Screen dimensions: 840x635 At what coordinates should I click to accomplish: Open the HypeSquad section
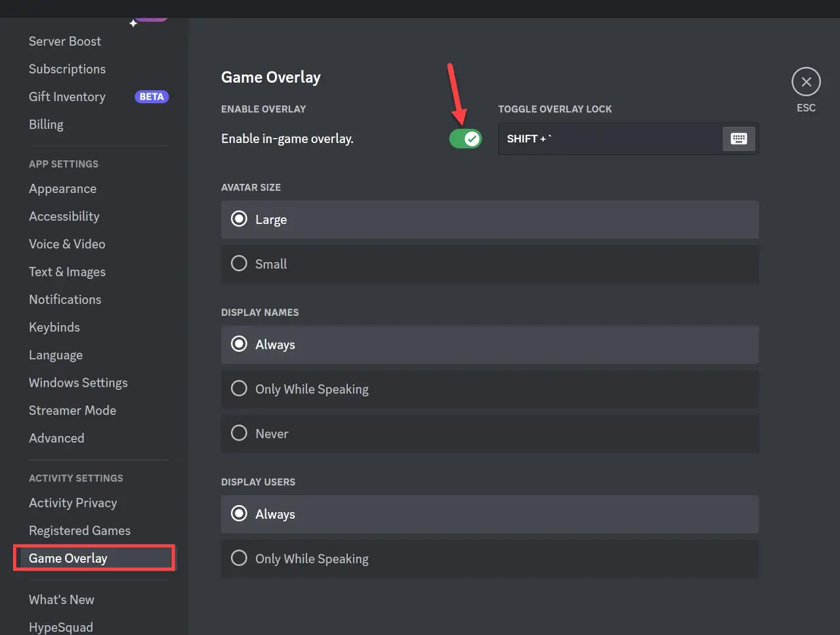(61, 627)
